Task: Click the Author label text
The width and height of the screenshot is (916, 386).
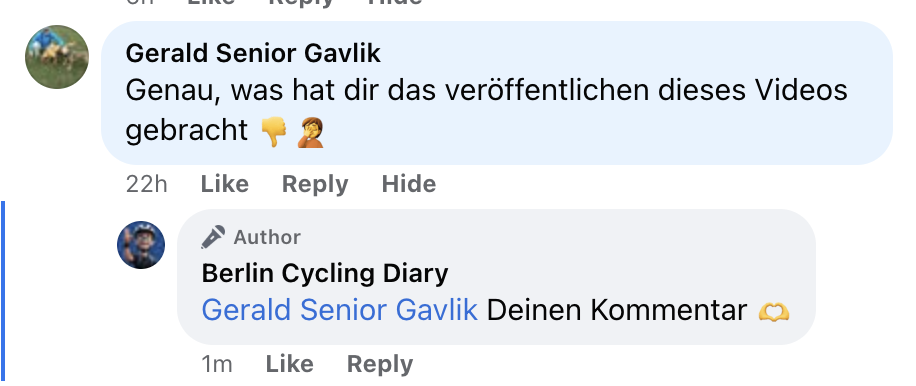Action: click(x=267, y=237)
